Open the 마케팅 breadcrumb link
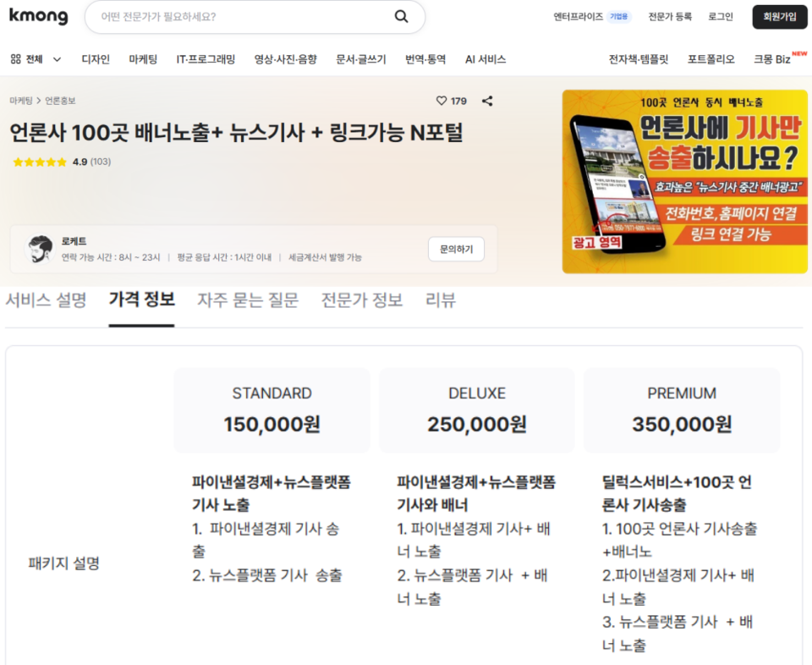The height and width of the screenshot is (665, 812). tap(23, 100)
